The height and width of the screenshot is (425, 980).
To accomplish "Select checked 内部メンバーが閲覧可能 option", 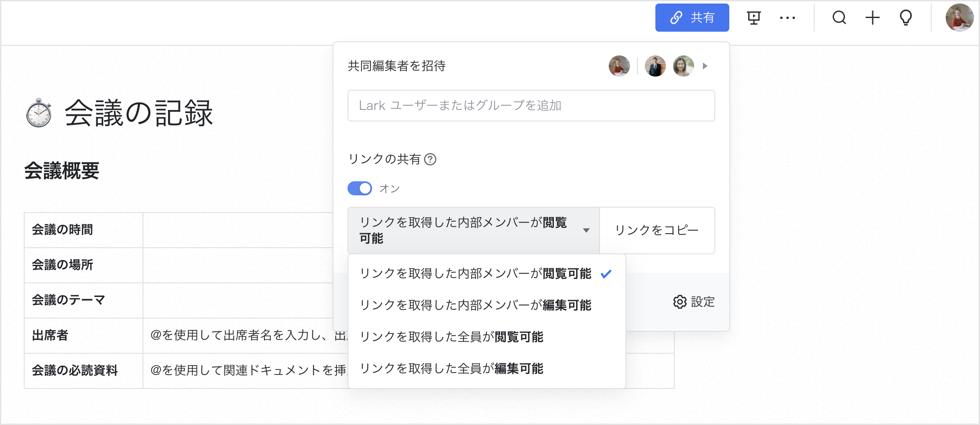I will [x=475, y=273].
